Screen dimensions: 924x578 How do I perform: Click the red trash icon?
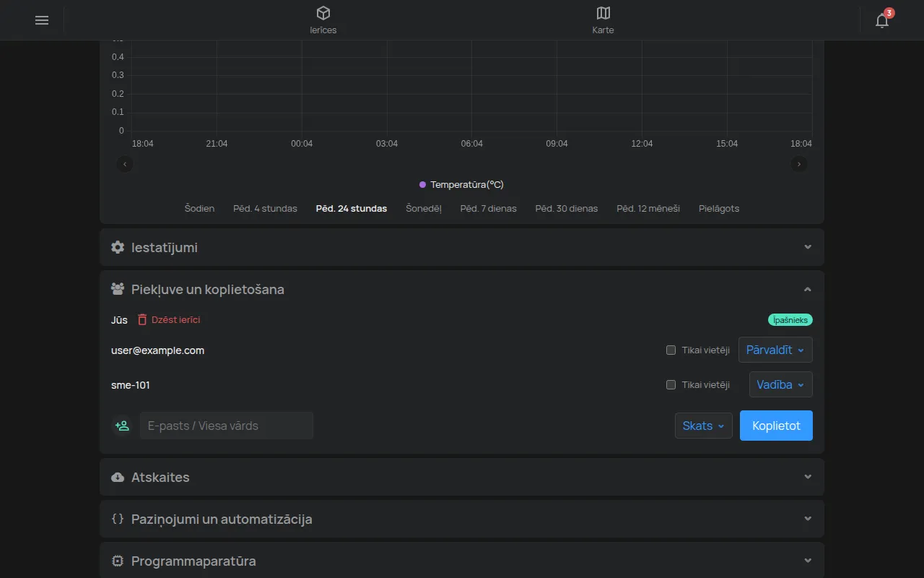[x=142, y=319]
